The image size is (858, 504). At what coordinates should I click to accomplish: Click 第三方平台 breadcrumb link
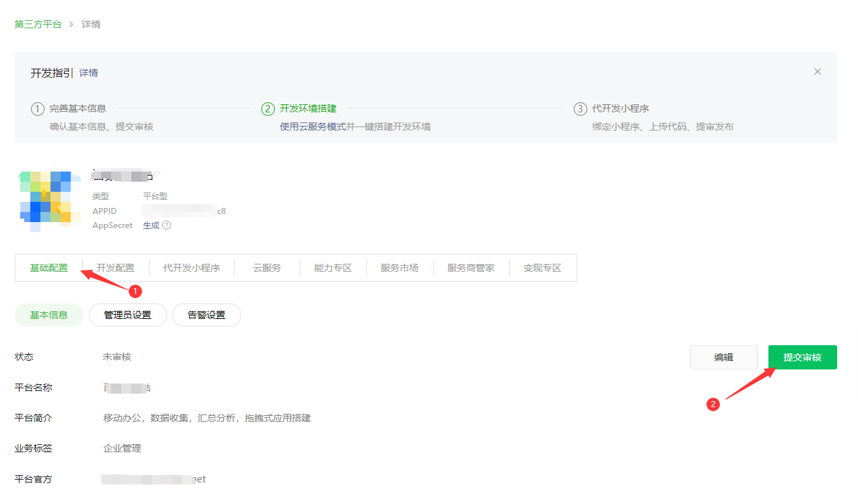coord(38,24)
